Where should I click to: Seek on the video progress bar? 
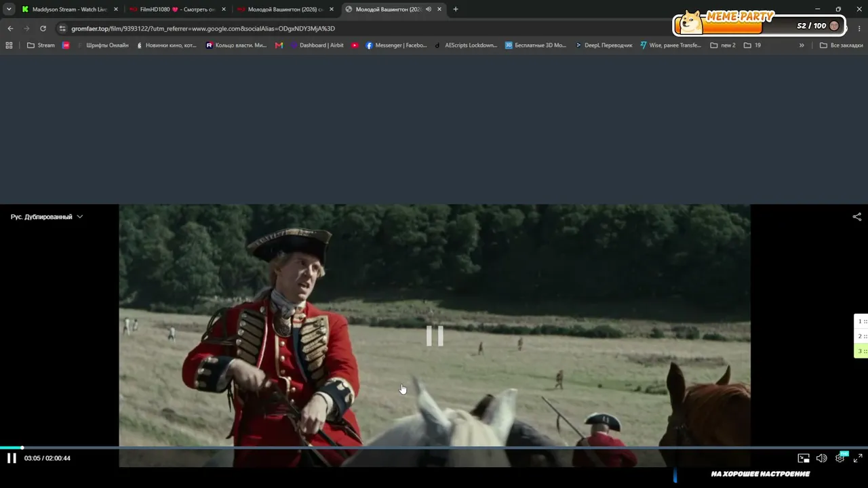coord(434,447)
